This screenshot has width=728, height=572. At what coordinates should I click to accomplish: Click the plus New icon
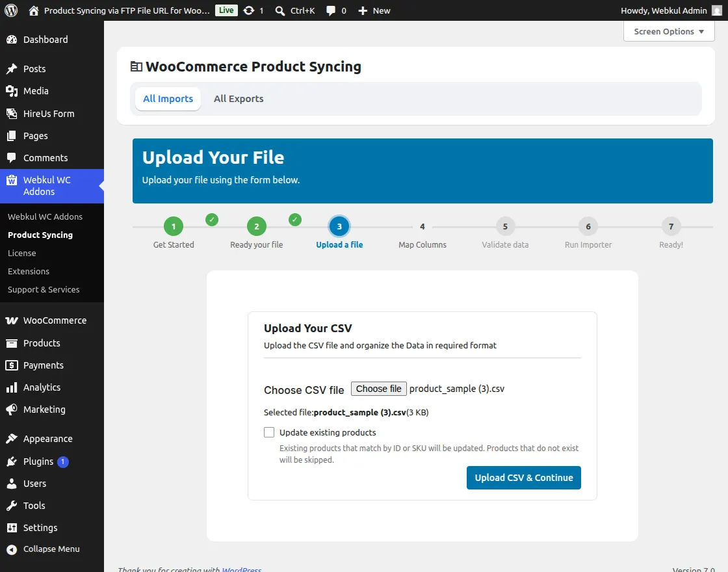[x=363, y=10]
